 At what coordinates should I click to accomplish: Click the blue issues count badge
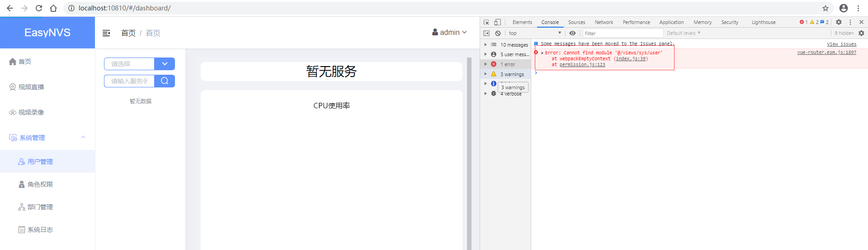[x=825, y=22]
